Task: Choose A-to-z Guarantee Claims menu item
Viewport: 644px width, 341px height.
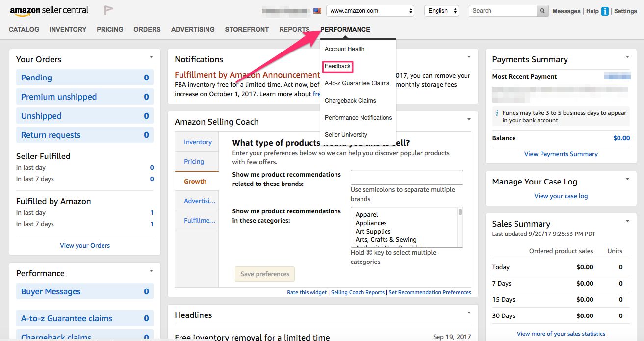Action: pos(357,83)
